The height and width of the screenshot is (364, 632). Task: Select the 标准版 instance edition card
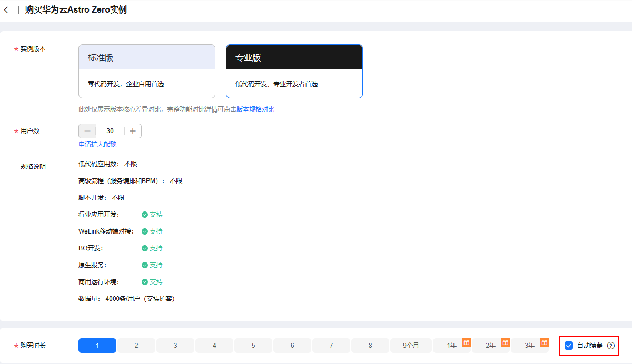pos(147,71)
